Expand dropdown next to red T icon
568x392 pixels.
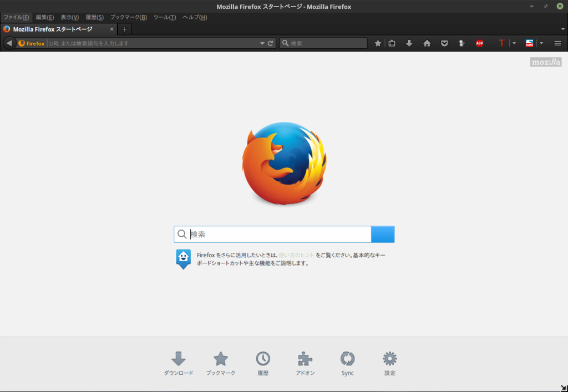[514, 43]
